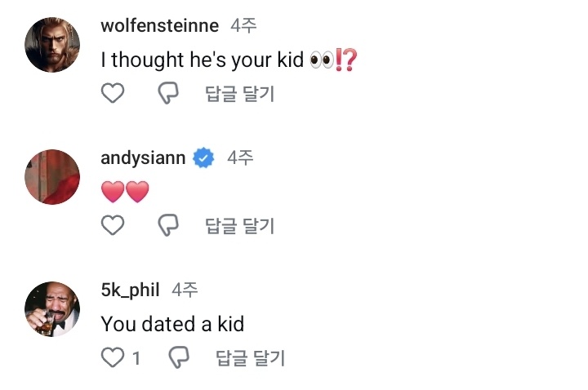Viewport: 588px width, 390px height.
Task: Dislike 5k_phil's "You dated a kid" comment
Action: click(178, 357)
